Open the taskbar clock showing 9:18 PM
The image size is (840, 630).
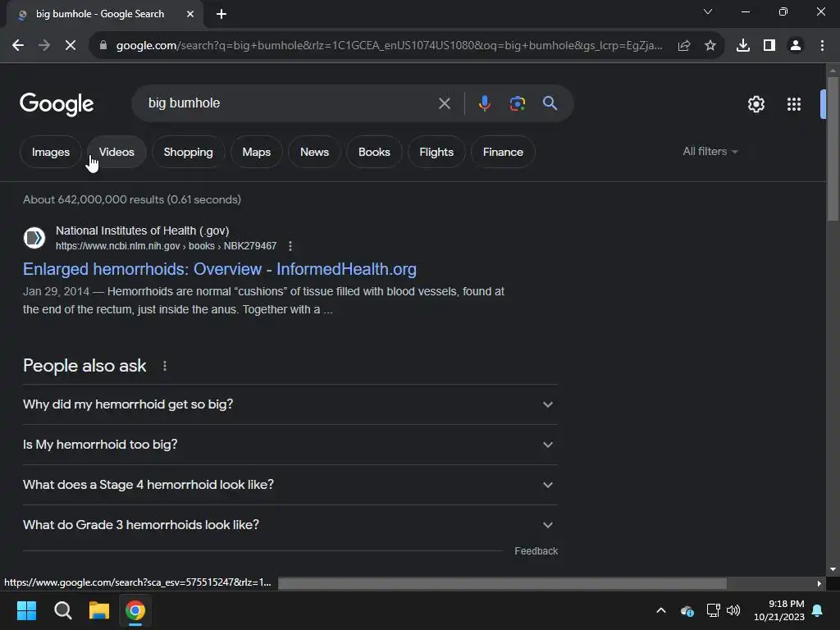point(779,610)
